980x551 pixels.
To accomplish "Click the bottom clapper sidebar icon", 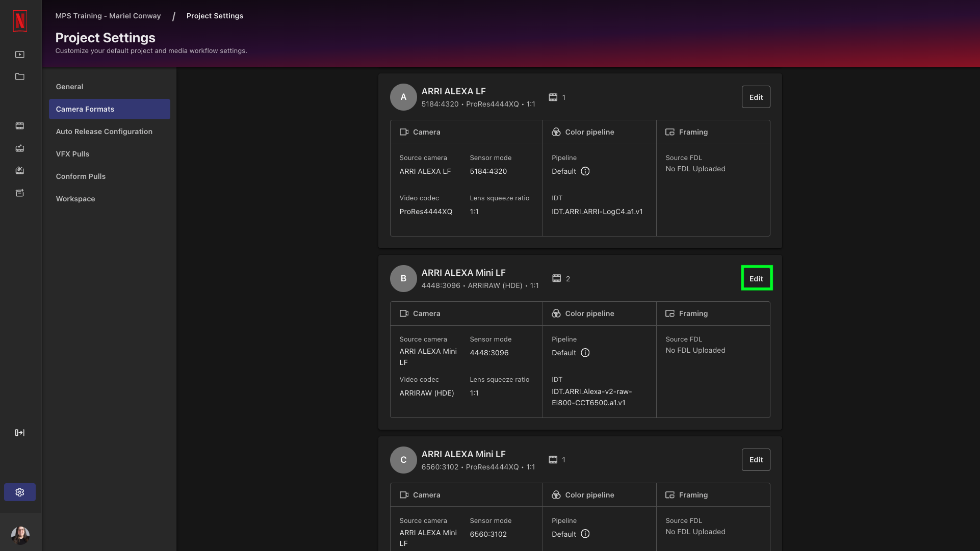I will click(20, 193).
